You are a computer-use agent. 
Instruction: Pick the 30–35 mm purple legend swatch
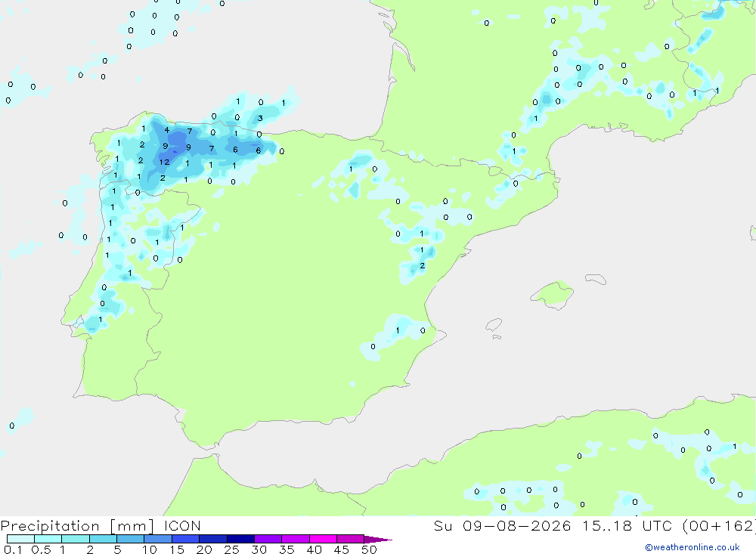coord(268,539)
